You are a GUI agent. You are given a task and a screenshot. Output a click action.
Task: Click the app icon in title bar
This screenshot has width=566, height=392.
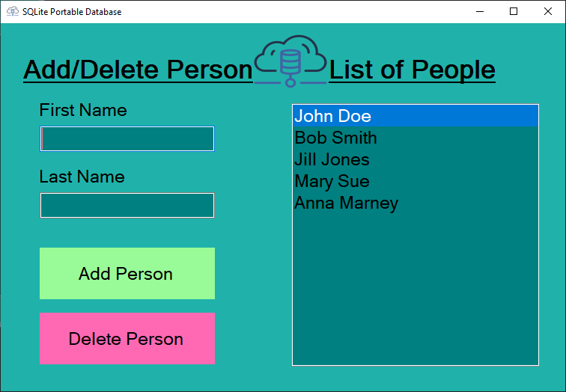pyautogui.click(x=13, y=11)
